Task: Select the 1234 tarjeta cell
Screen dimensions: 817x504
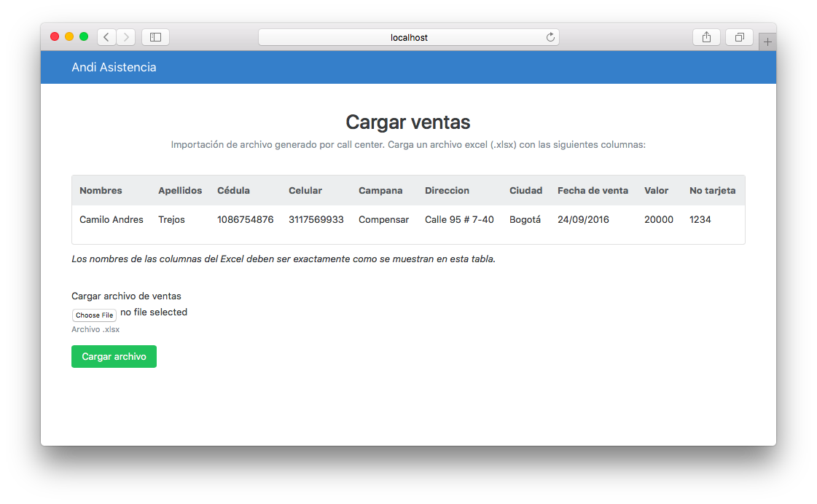Action: point(700,220)
